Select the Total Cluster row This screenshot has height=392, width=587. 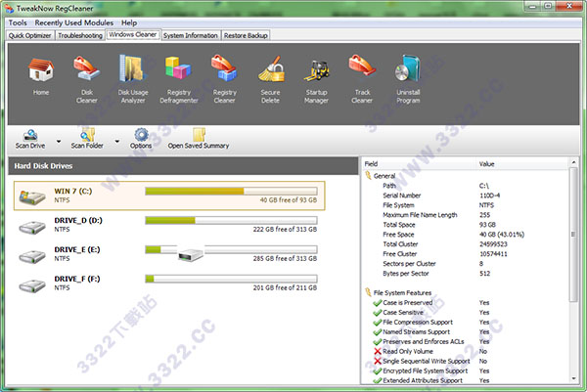(x=466, y=243)
